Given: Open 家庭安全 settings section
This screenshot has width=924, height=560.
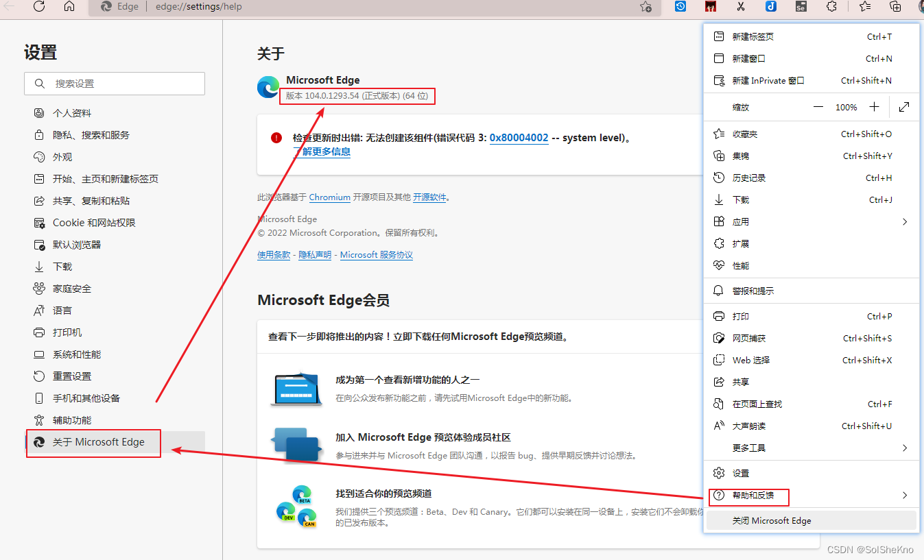Looking at the screenshot, I should coord(115,289).
